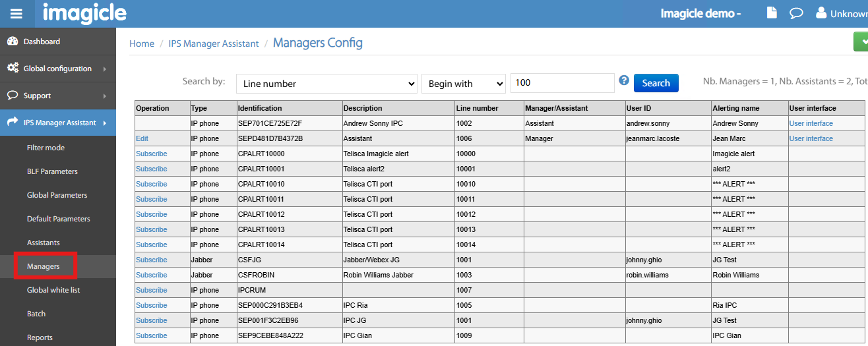This screenshot has height=346, width=868.
Task: Open BLF Parameters menu item
Action: [52, 171]
